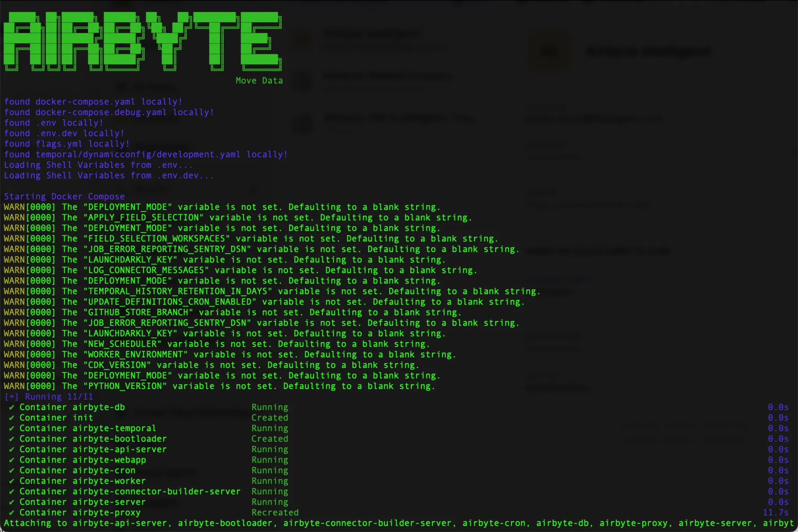Click the checkmark next to airbyte-temporal
798x532 pixels.
tap(12, 428)
